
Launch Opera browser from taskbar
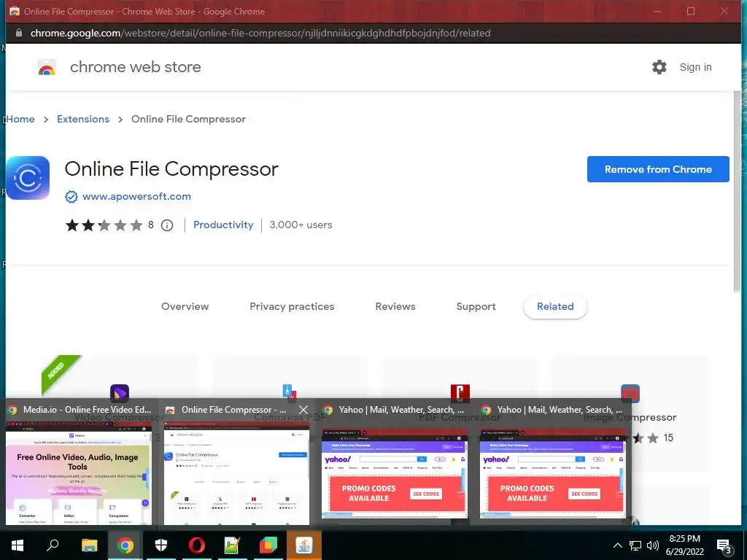[x=196, y=545]
